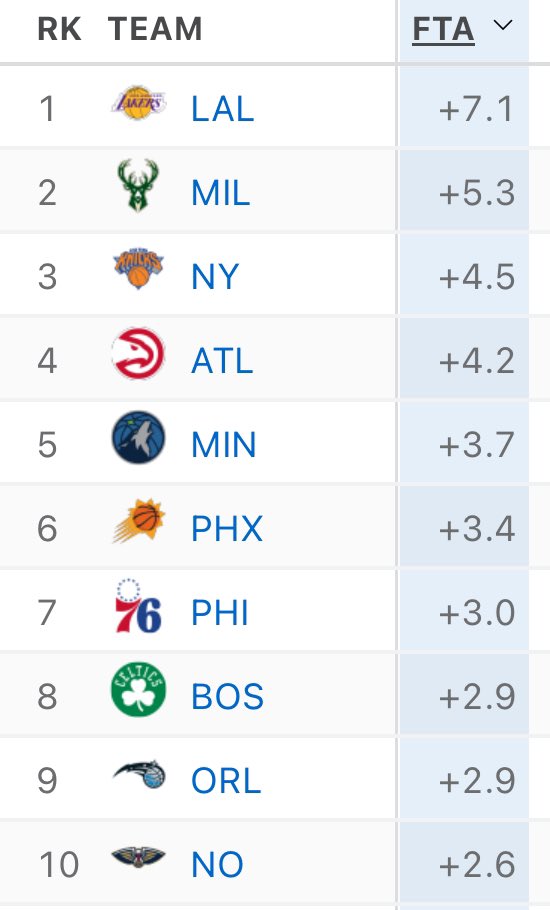Click the Knicks logo icon
550x910 pixels.
coord(138,269)
